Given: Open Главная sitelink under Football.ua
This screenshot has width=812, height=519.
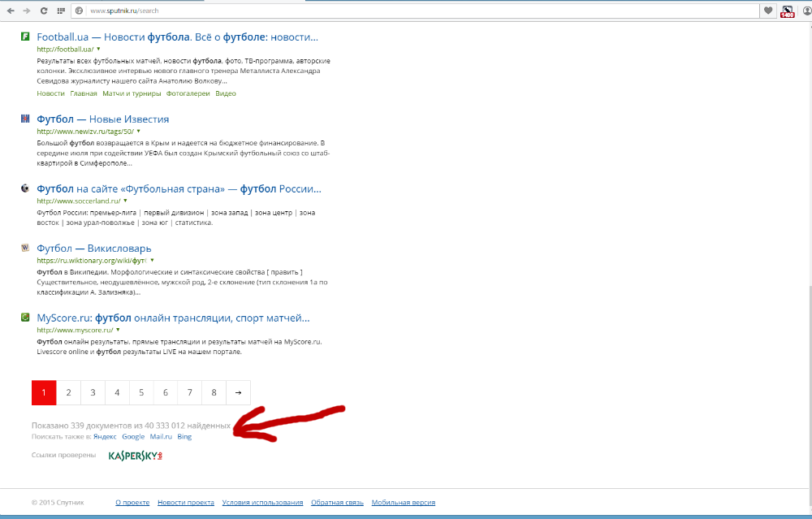Looking at the screenshot, I should click(x=84, y=93).
